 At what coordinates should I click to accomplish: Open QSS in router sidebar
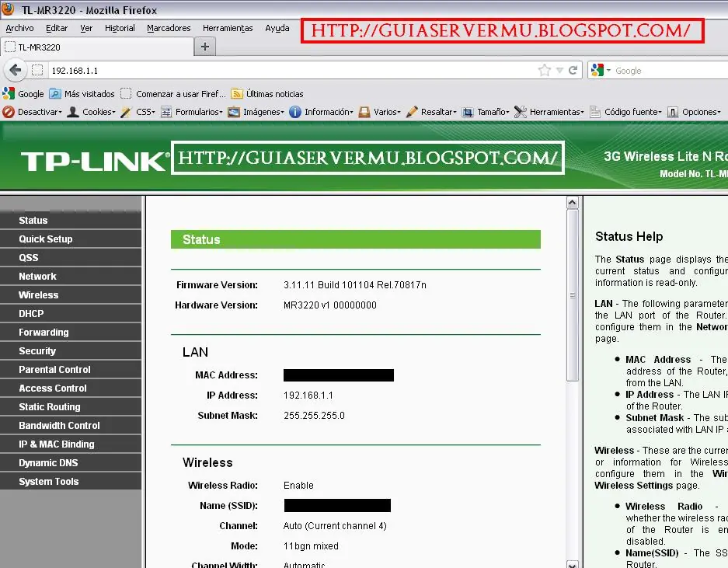[x=71, y=257]
